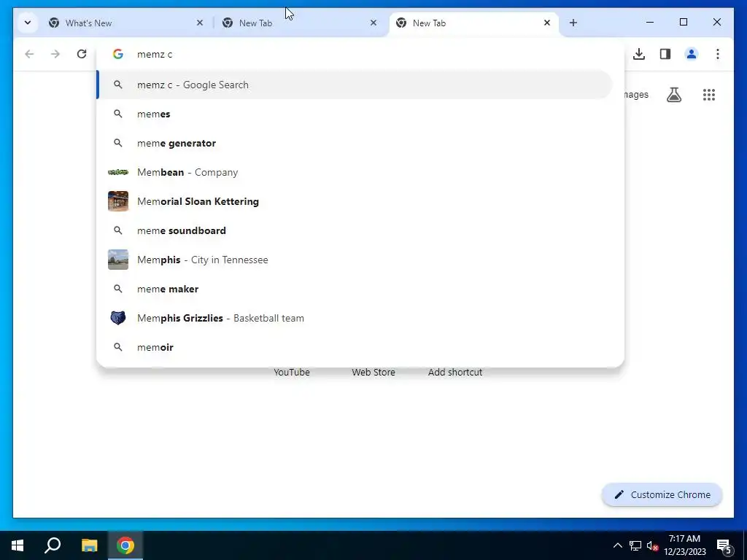Viewport: 747px width, 560px height.
Task: Select 'memz c - Google Search' suggestion
Action: pos(355,85)
